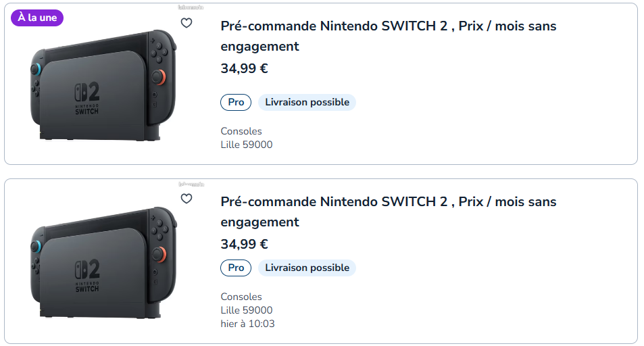Click the purple 'À la une' badge
Image resolution: width=644 pixels, height=346 pixels.
pyautogui.click(x=37, y=18)
